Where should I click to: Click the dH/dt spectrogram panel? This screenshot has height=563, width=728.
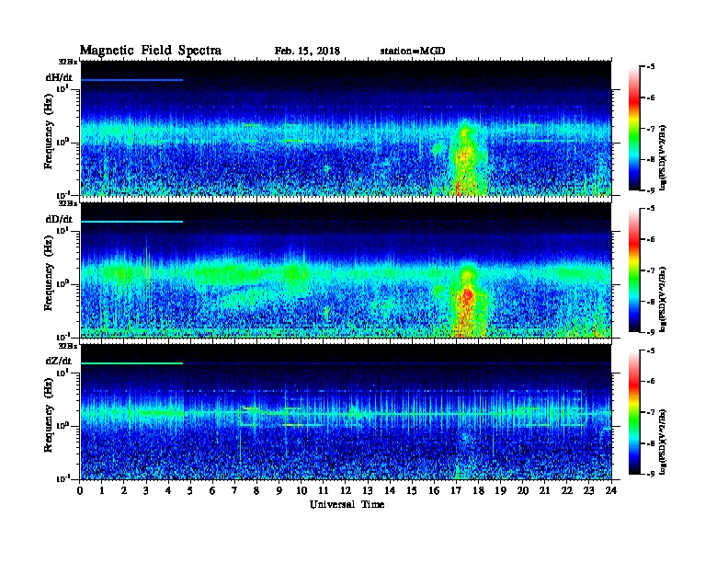[346, 128]
